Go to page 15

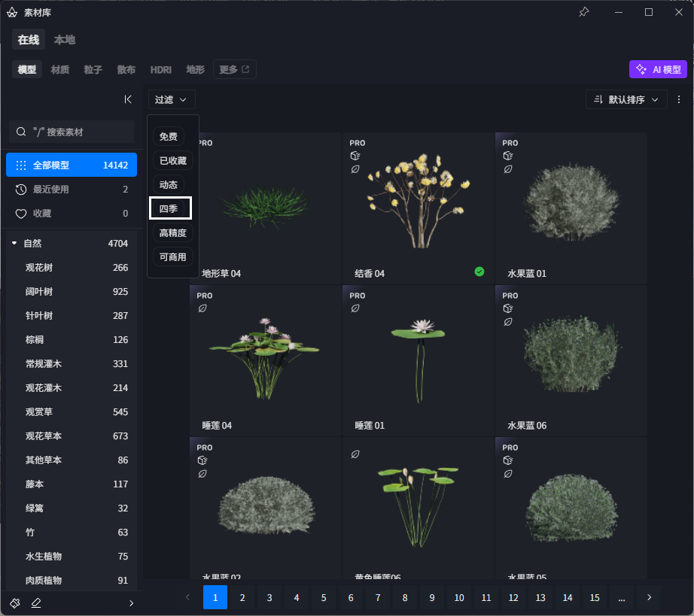(595, 597)
